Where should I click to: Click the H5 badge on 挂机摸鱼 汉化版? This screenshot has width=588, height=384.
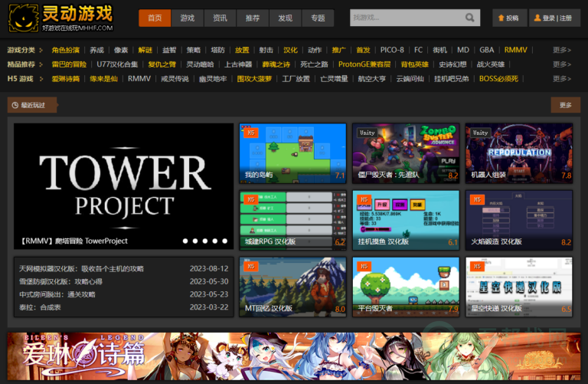[364, 199]
